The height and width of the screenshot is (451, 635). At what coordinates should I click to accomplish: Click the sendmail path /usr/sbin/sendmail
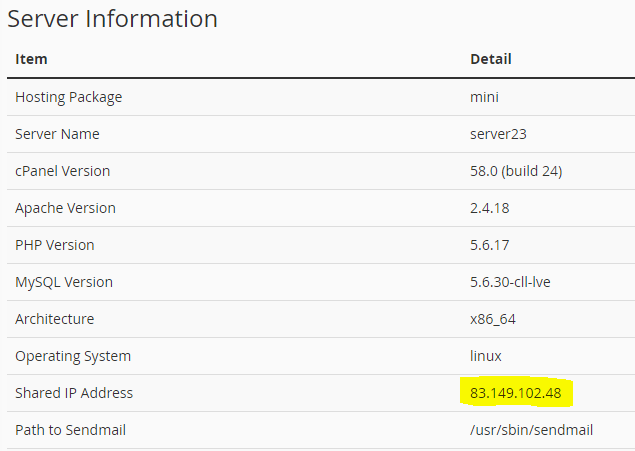[531, 430]
